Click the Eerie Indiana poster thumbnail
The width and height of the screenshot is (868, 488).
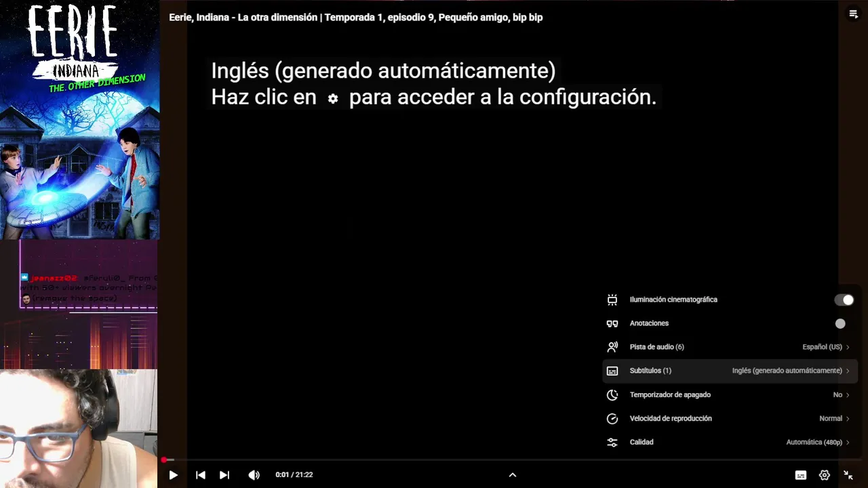79,120
